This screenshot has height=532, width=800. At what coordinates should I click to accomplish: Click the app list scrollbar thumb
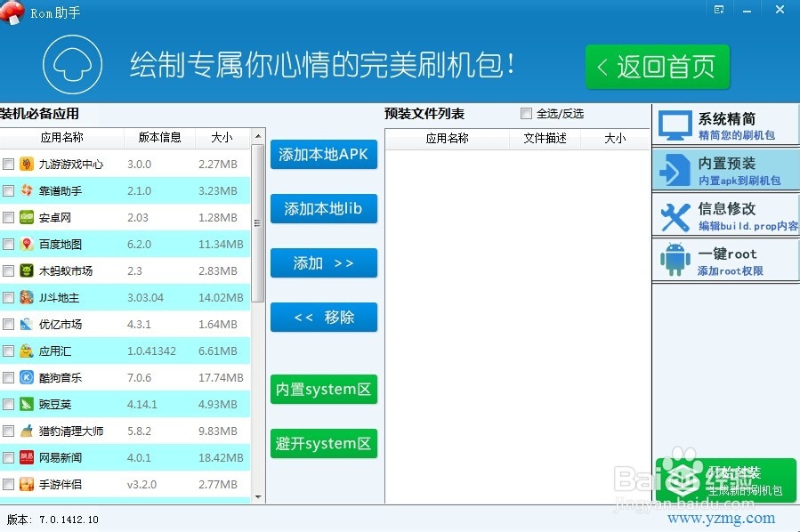point(258,223)
